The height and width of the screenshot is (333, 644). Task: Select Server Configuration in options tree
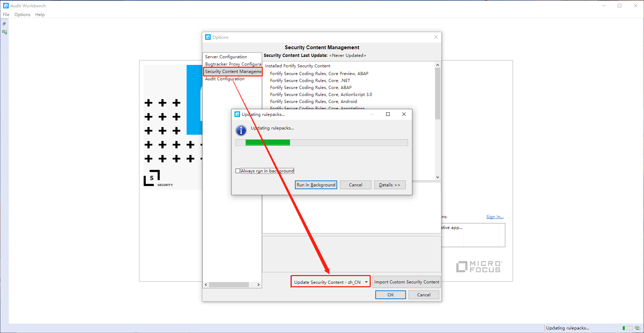(226, 57)
